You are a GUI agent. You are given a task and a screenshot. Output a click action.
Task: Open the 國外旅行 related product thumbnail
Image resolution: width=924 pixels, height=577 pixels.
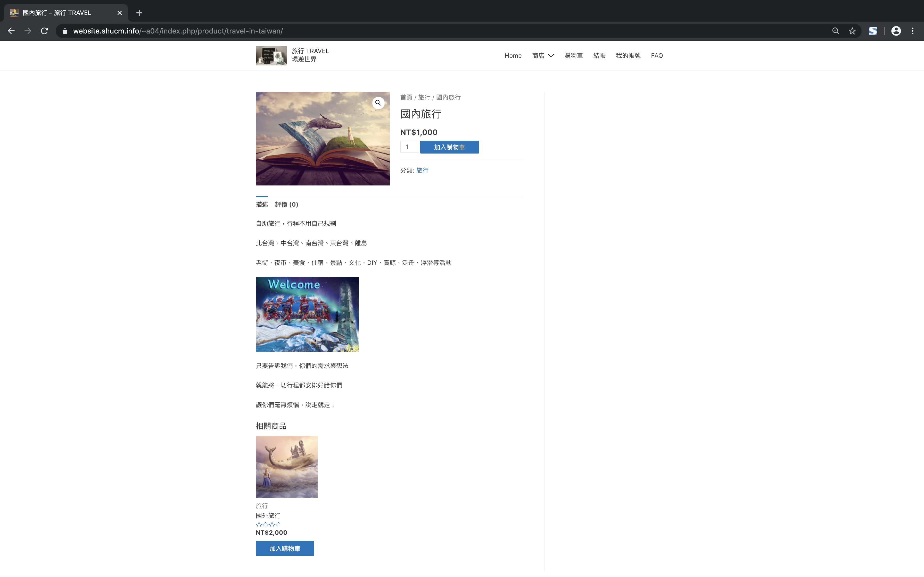286,466
